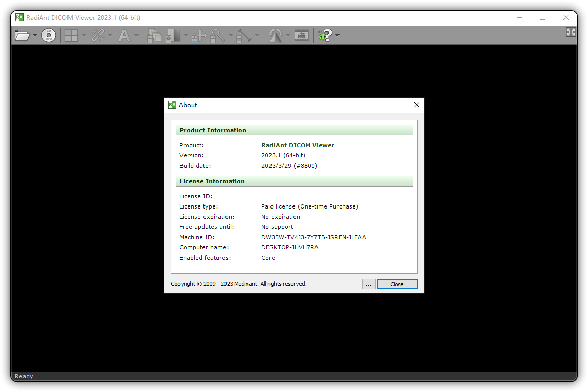Expand the zoom tool dropdown arrow
Screen dimensions: 588x392
[231, 36]
